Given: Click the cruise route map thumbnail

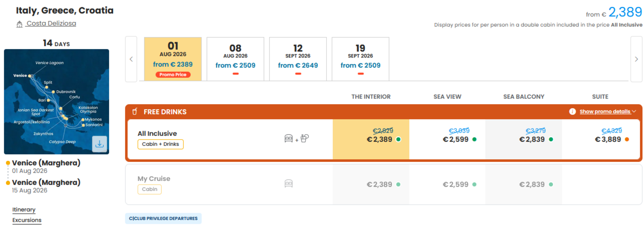Looking at the screenshot, I should (x=56, y=102).
